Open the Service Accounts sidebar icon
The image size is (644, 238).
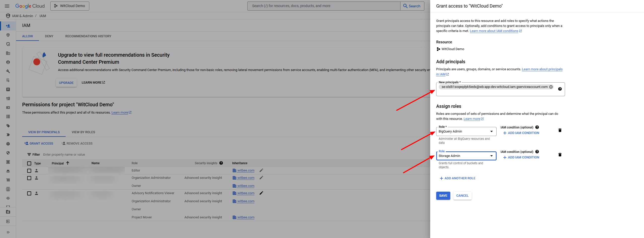click(x=8, y=62)
